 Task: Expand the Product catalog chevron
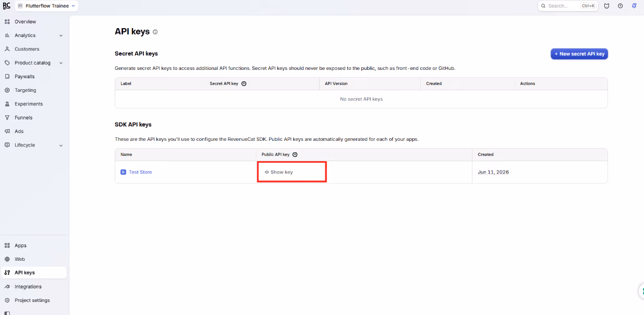click(x=61, y=63)
